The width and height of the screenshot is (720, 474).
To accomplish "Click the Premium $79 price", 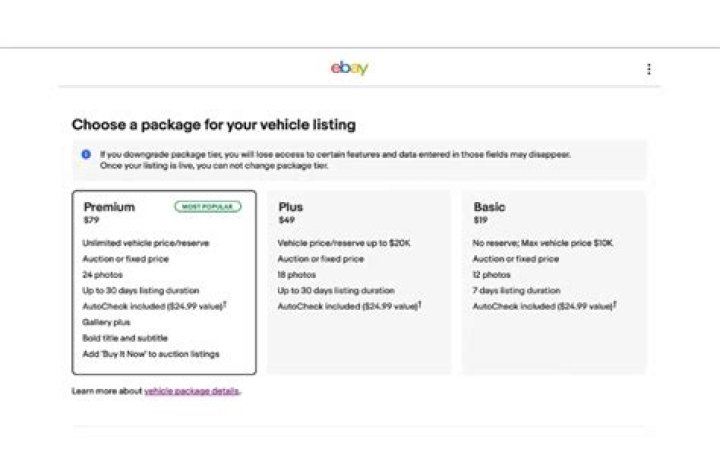I will pos(91,220).
